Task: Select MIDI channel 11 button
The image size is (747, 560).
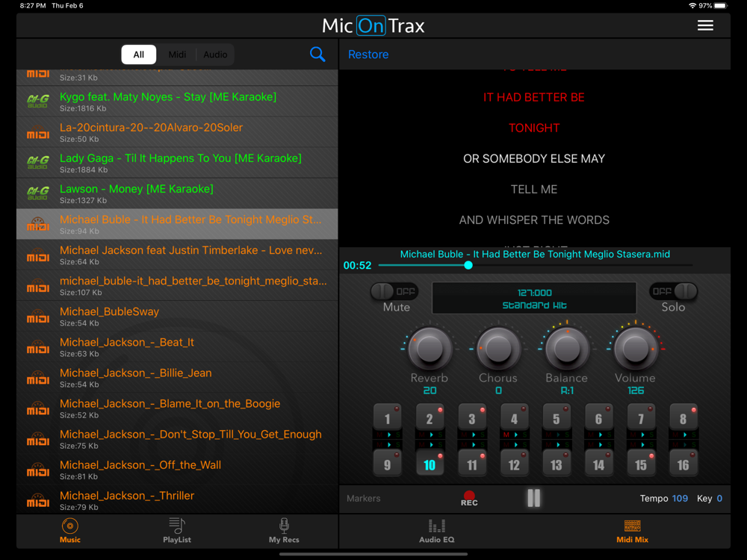Action: (x=471, y=464)
